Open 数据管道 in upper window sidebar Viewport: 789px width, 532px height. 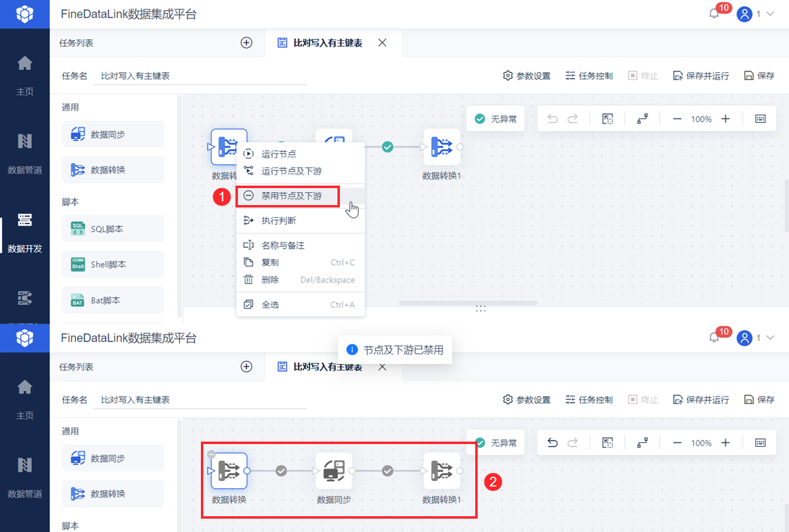pyautogui.click(x=25, y=153)
